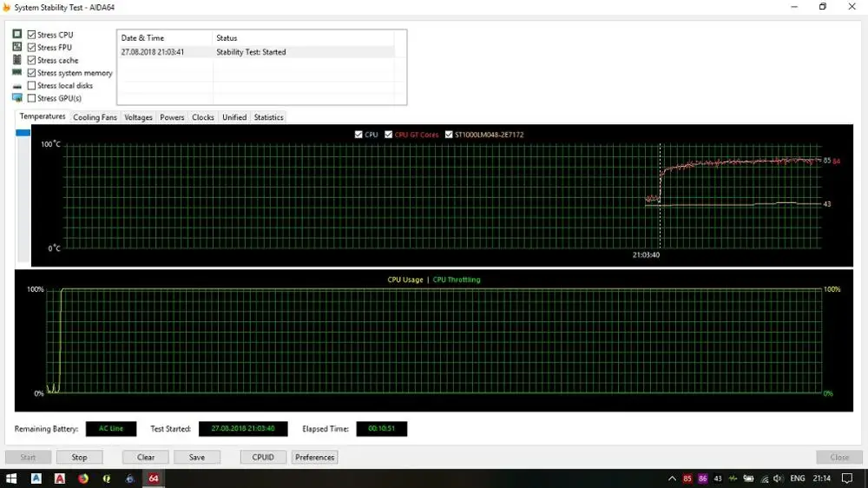The width and height of the screenshot is (868, 488).
Task: Uncheck the Stress CPU checkbox
Action: (31, 35)
